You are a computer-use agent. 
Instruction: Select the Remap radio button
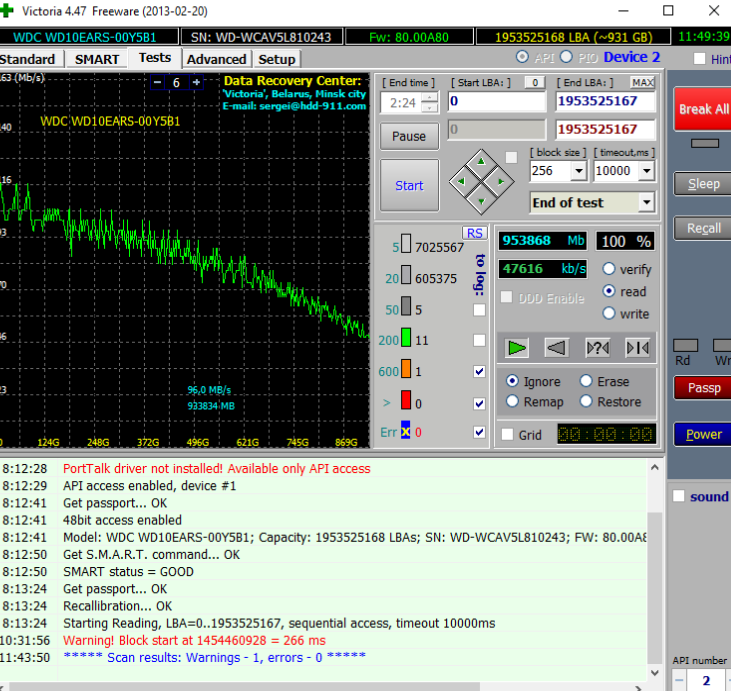point(512,401)
